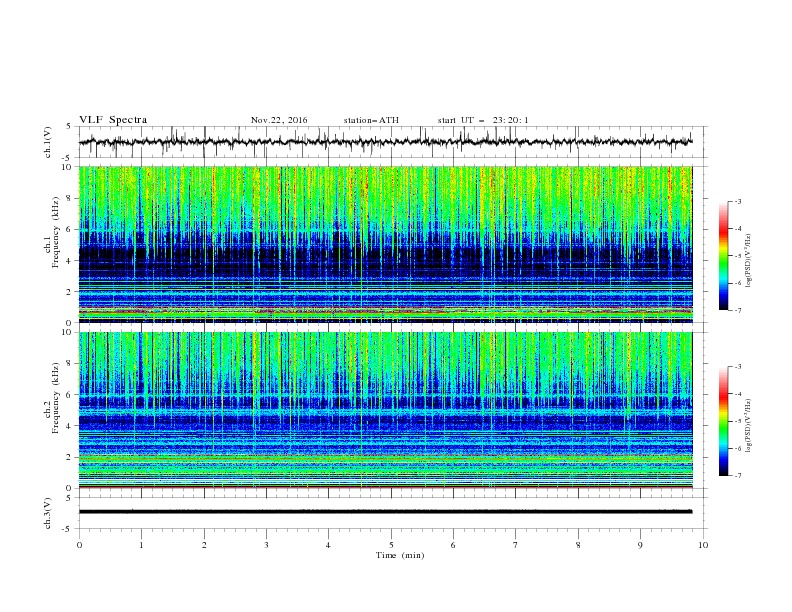Click the VLF Spectra title text
This screenshot has height=612, width=792.
113,120
